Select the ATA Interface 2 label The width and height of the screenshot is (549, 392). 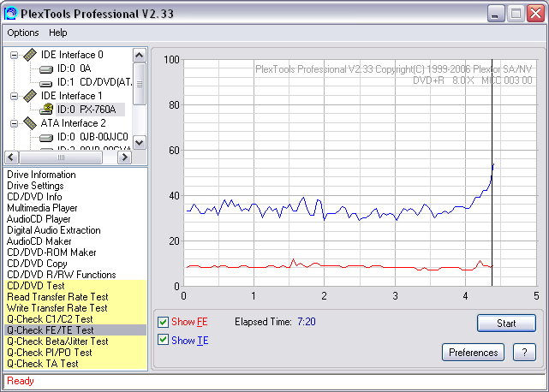tap(73, 123)
